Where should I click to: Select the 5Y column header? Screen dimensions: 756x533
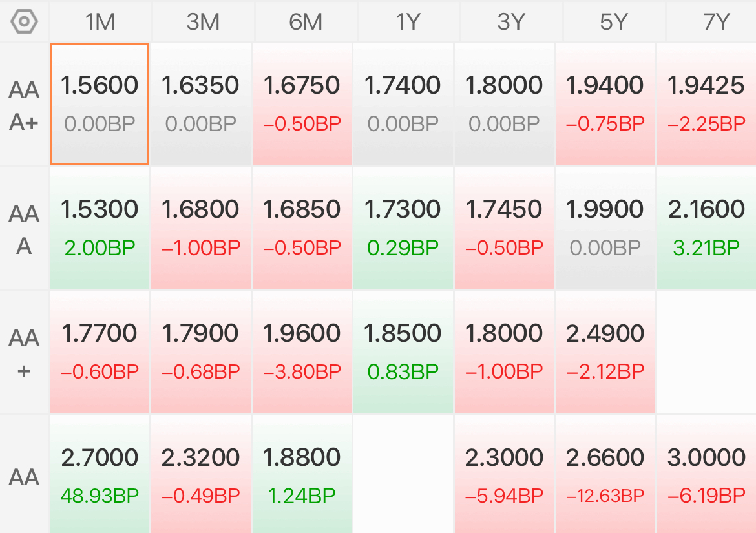point(614,22)
